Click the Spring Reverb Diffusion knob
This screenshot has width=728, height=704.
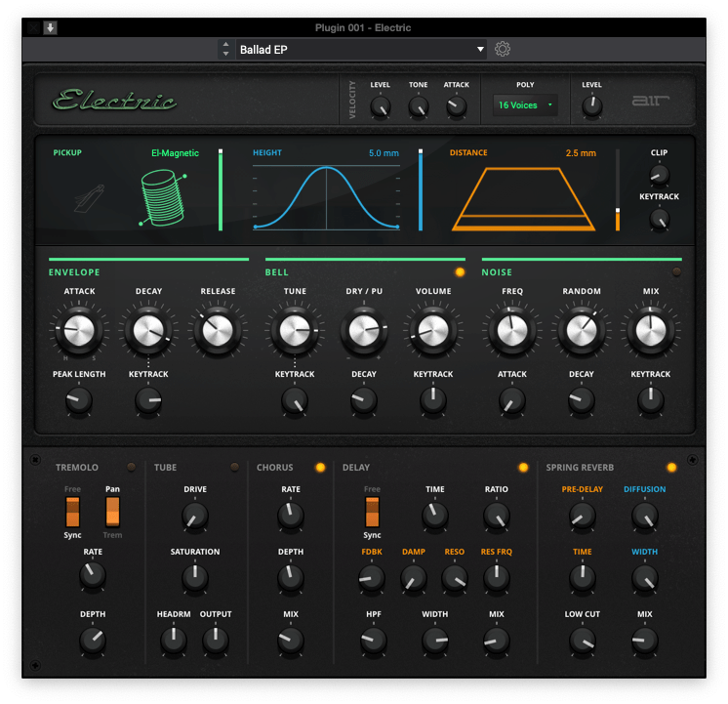pyautogui.click(x=644, y=516)
